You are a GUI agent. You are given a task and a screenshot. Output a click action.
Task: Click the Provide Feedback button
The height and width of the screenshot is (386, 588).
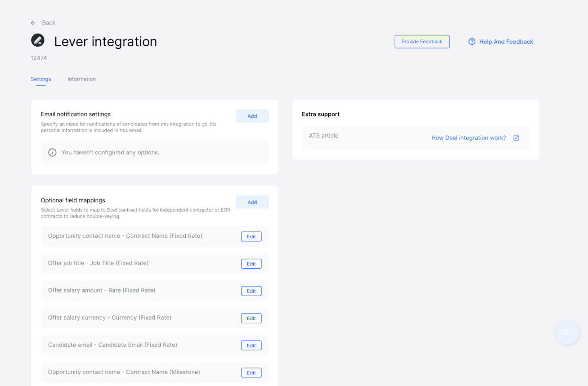[x=422, y=42]
